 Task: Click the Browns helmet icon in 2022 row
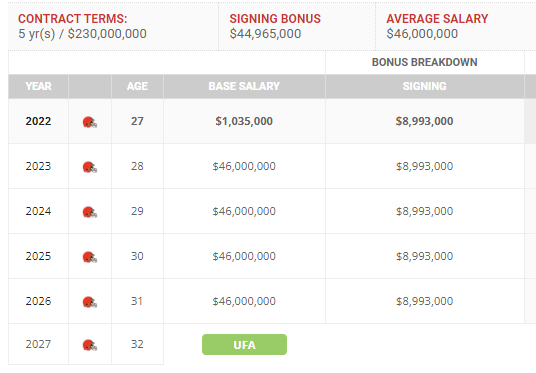click(x=90, y=122)
